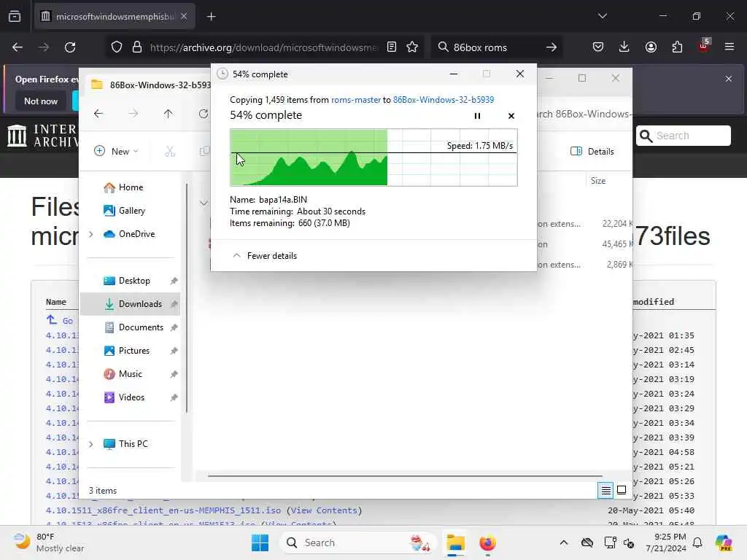Open the Music quick access folder
The image size is (747, 560).
pyautogui.click(x=123, y=374)
